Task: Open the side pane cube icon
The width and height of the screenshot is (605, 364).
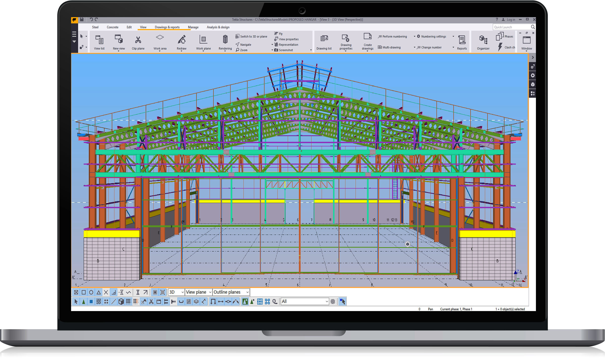Action: pyautogui.click(x=532, y=84)
